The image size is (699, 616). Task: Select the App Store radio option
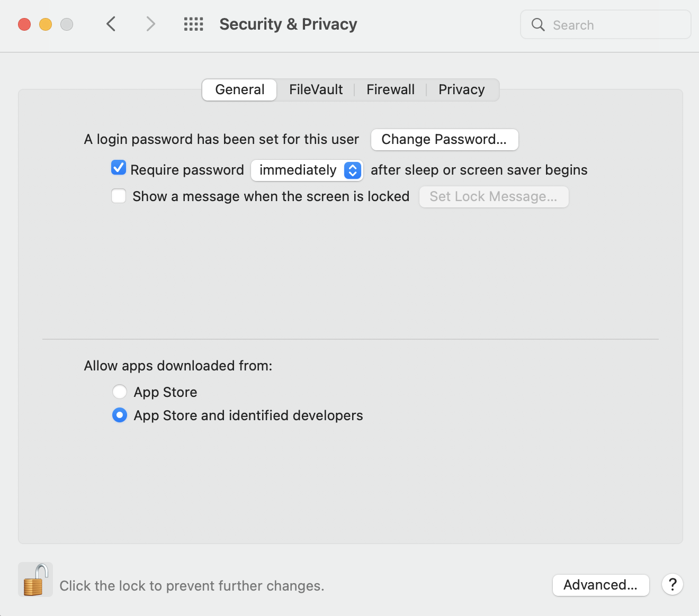(x=120, y=392)
